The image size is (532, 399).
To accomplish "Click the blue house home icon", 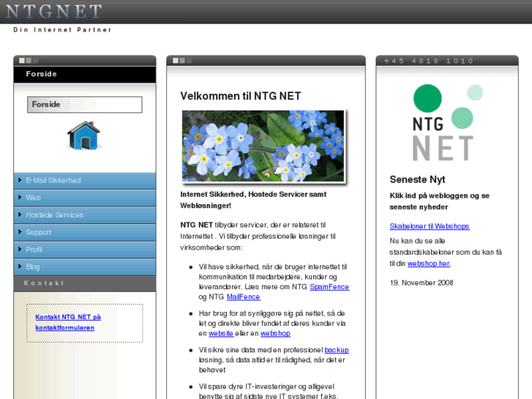I will pos(84,135).
